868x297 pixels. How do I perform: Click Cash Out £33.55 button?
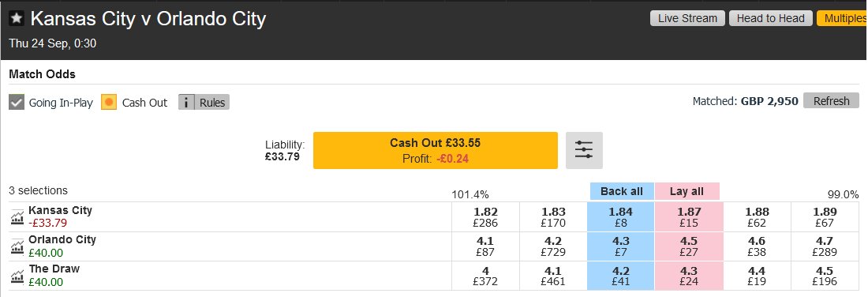point(435,150)
